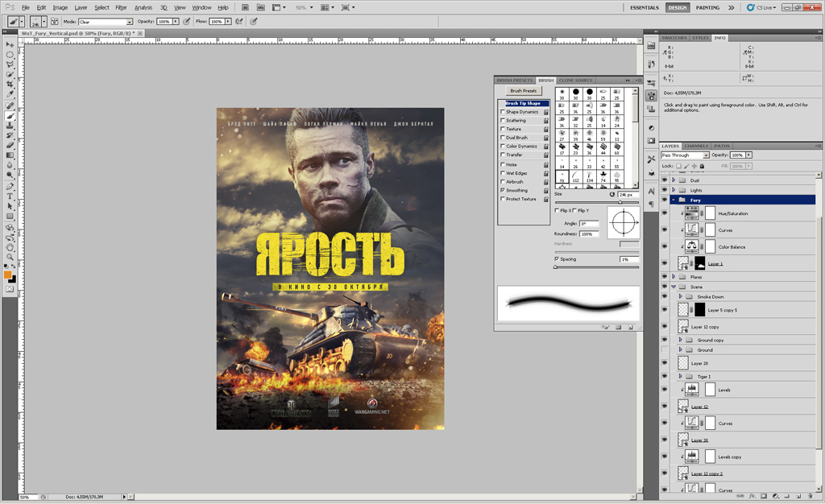The image size is (825, 504).
Task: Select the Dodge tool
Action: tap(10, 176)
